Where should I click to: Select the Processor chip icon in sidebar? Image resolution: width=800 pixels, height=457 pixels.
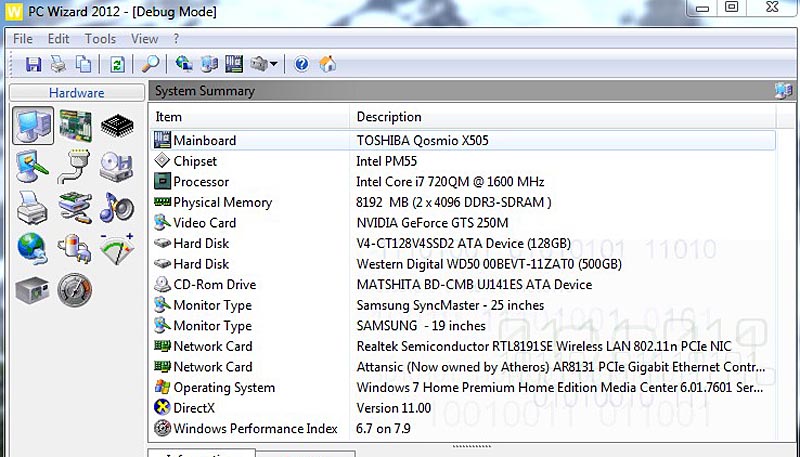pyautogui.click(x=117, y=126)
